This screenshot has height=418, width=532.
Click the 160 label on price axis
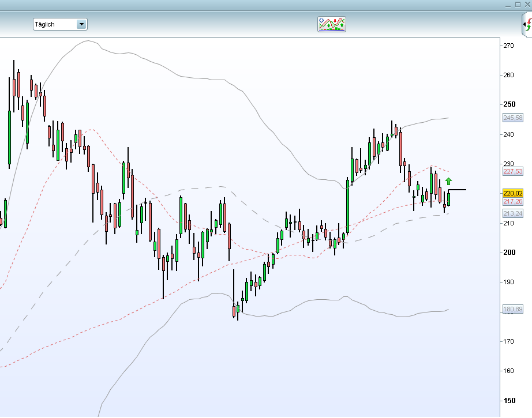[509, 371]
